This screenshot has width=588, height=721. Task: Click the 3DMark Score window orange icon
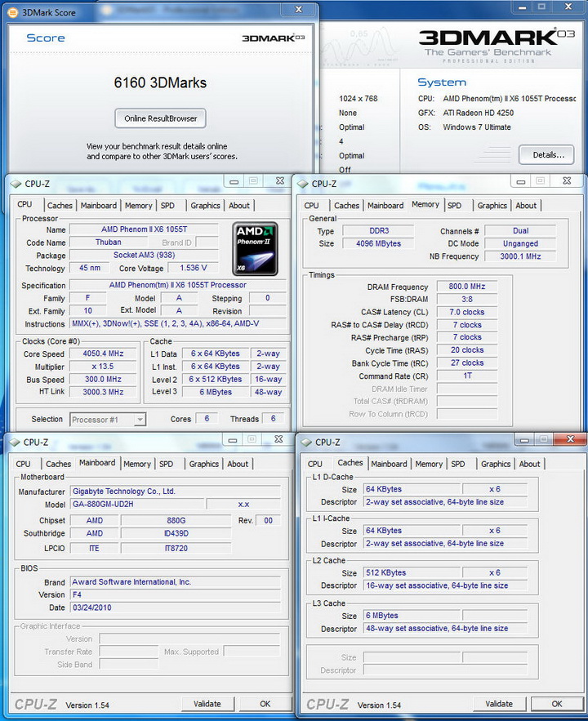click(x=13, y=12)
